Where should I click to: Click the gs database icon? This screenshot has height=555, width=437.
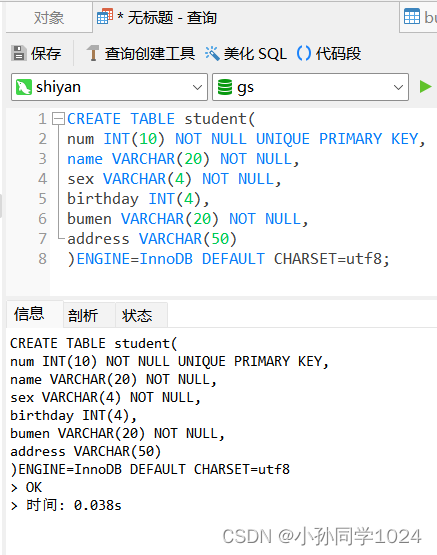[225, 87]
